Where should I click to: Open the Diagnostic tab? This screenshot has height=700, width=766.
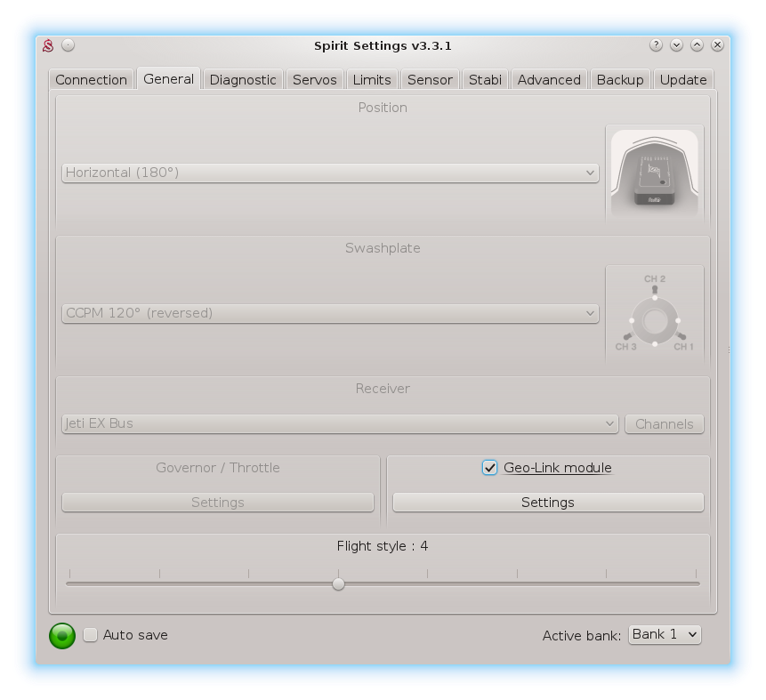pos(243,79)
